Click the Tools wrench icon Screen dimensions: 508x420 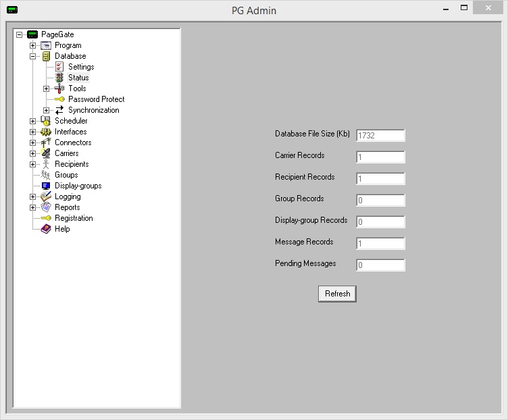pos(59,88)
